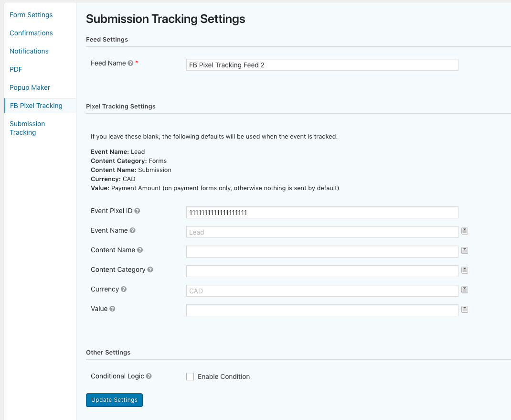Open merge tag list for Value field

point(465,310)
